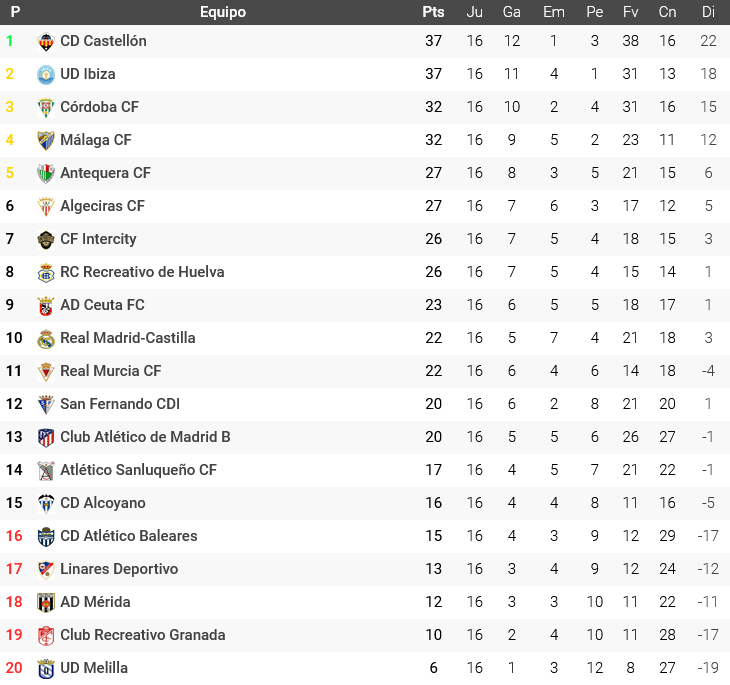This screenshot has width=730, height=685.
Task: Click the position 1 number for Castellón
Action: pyautogui.click(x=10, y=41)
